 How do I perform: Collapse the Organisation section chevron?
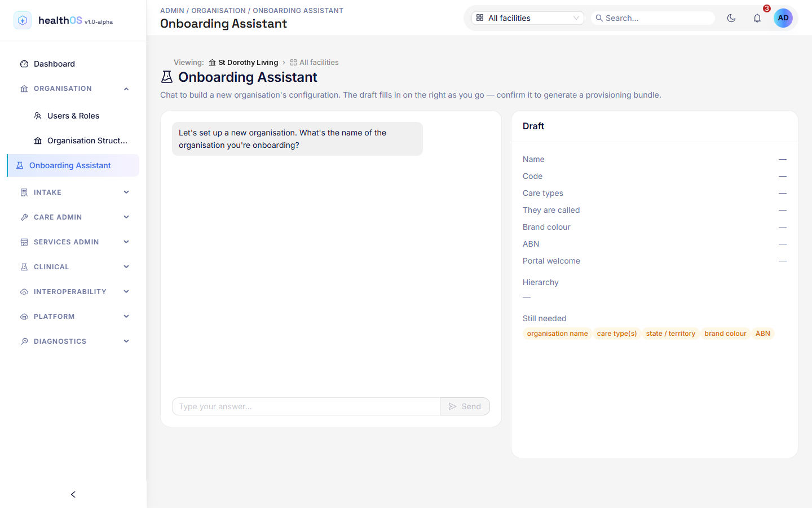pos(126,89)
